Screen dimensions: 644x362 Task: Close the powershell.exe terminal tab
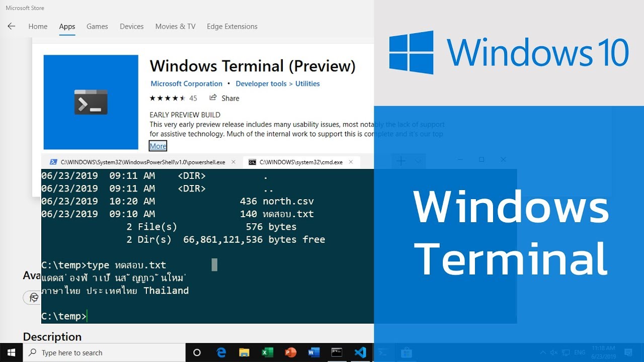(233, 162)
